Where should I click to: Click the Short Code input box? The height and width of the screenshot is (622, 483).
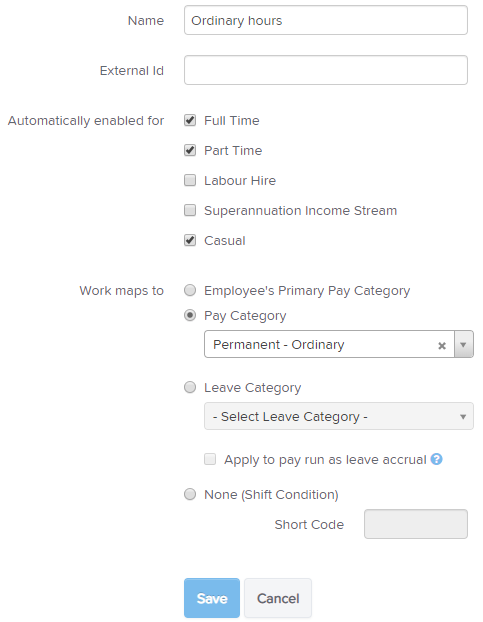pos(416,524)
